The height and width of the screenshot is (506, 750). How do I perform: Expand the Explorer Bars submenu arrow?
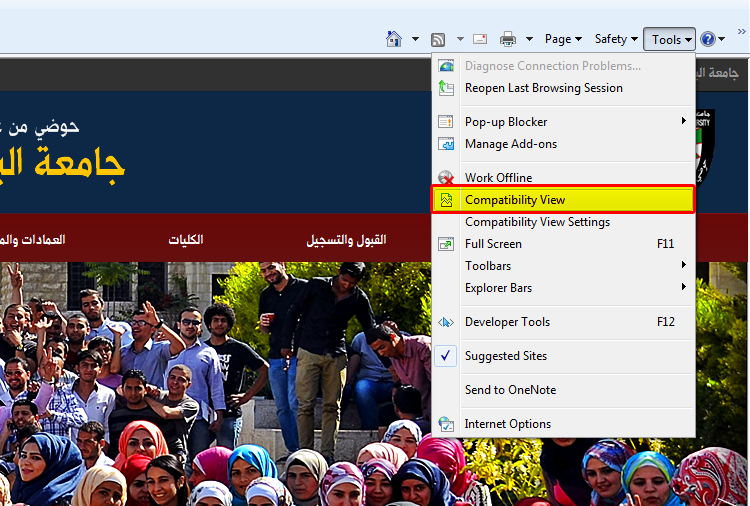coord(684,286)
